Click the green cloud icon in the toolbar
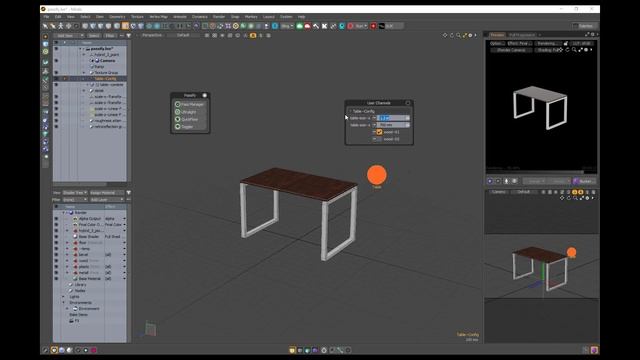 tap(300, 26)
